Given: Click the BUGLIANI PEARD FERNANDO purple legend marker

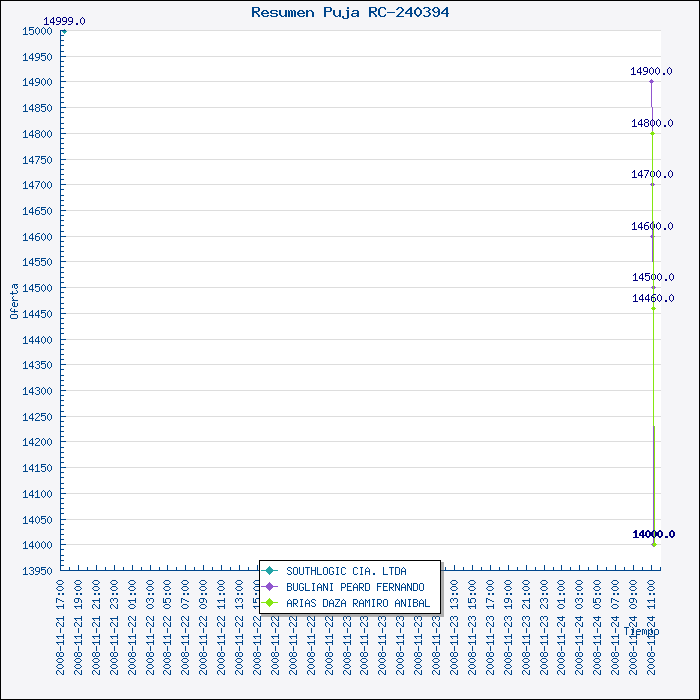Looking at the screenshot, I should [270, 587].
